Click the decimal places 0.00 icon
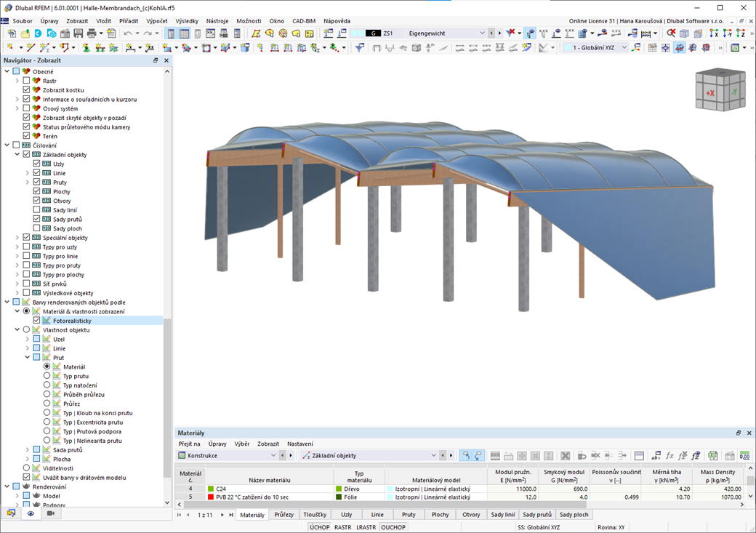The height and width of the screenshot is (533, 756). click(x=744, y=455)
